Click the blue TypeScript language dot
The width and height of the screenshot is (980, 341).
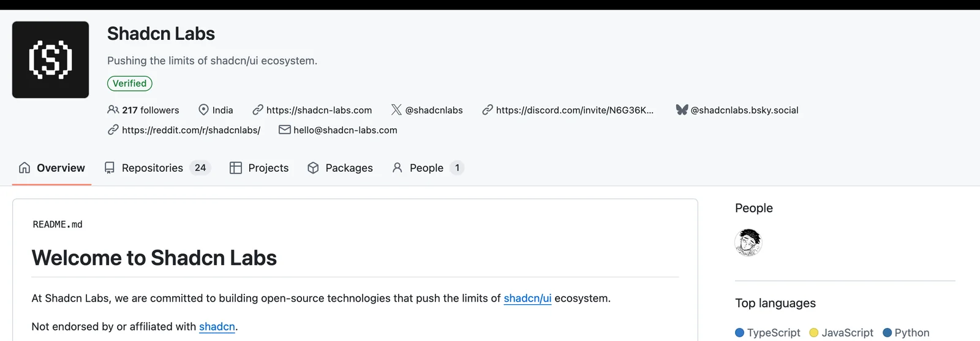tap(739, 332)
